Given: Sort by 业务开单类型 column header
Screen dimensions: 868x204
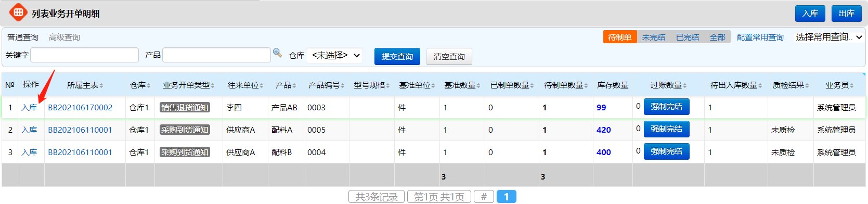Looking at the screenshot, I should [x=189, y=85].
